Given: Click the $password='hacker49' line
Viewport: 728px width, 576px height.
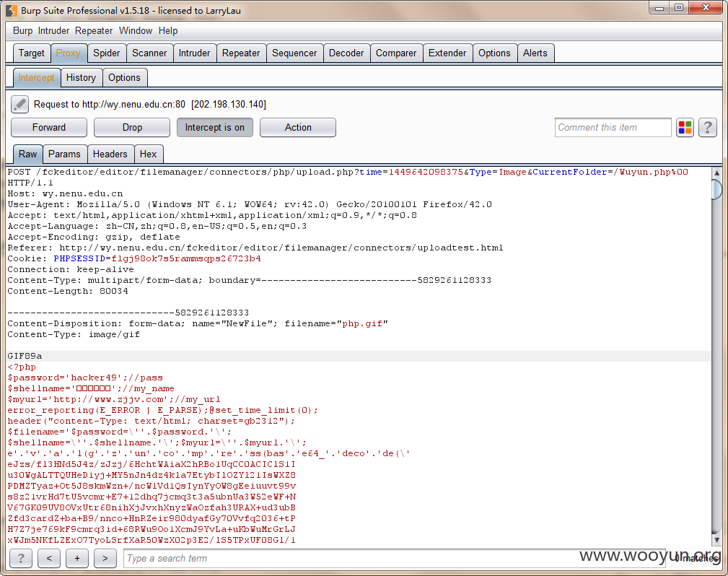Looking at the screenshot, I should point(85,378).
